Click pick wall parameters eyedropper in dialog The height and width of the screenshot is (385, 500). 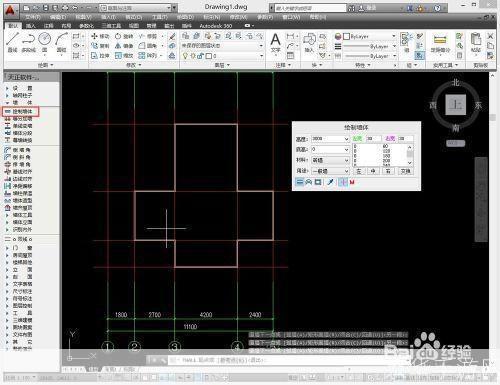tap(330, 182)
